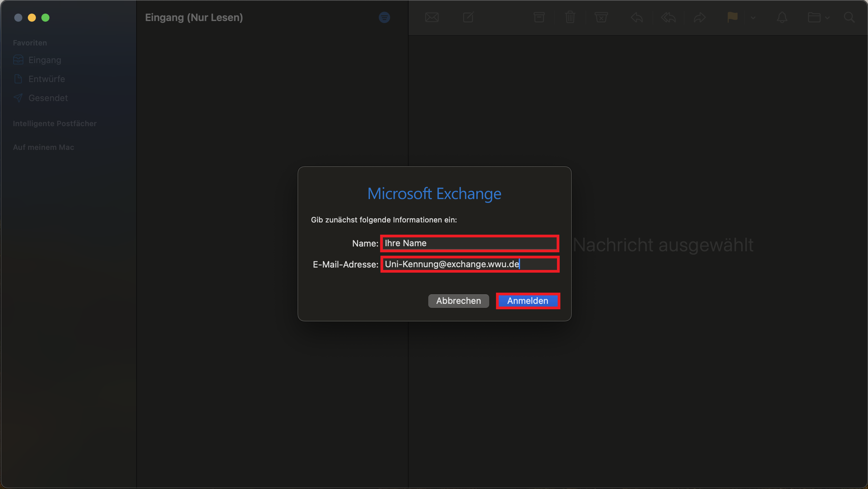
Task: Toggle the message filter button
Action: pos(384,17)
